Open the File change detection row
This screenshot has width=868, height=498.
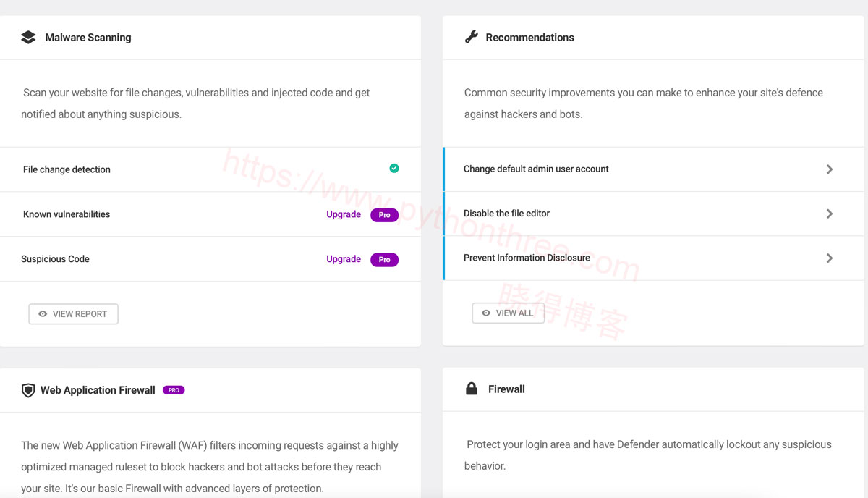coord(210,169)
